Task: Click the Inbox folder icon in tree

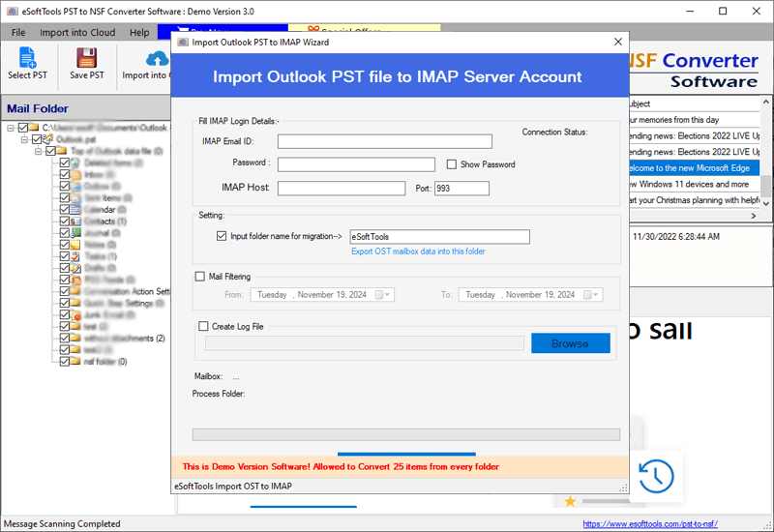Action: tap(75, 174)
